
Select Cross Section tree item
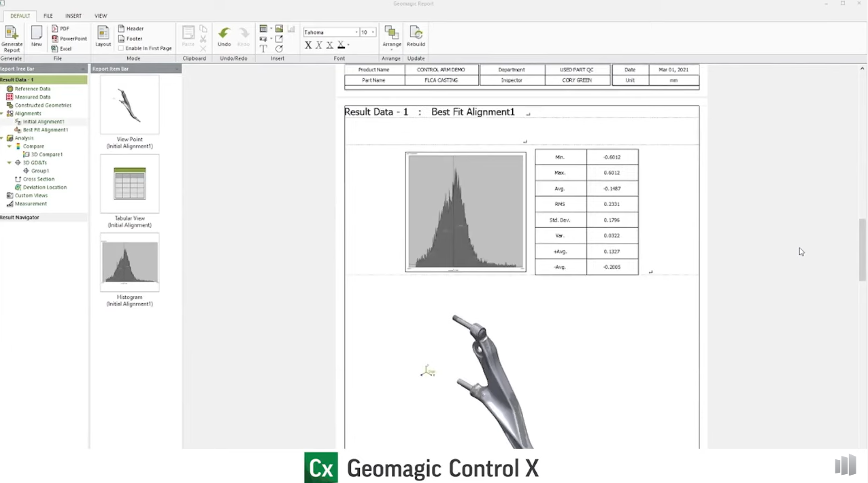click(x=38, y=179)
